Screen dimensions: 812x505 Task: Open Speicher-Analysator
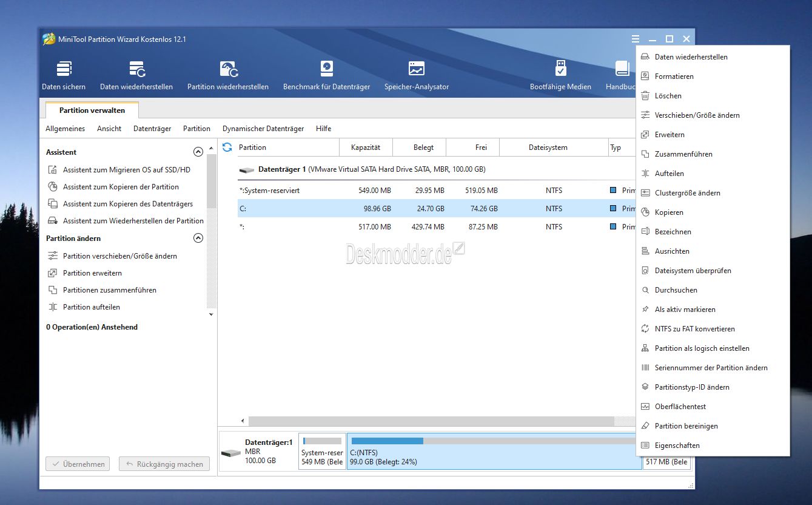[x=417, y=75]
